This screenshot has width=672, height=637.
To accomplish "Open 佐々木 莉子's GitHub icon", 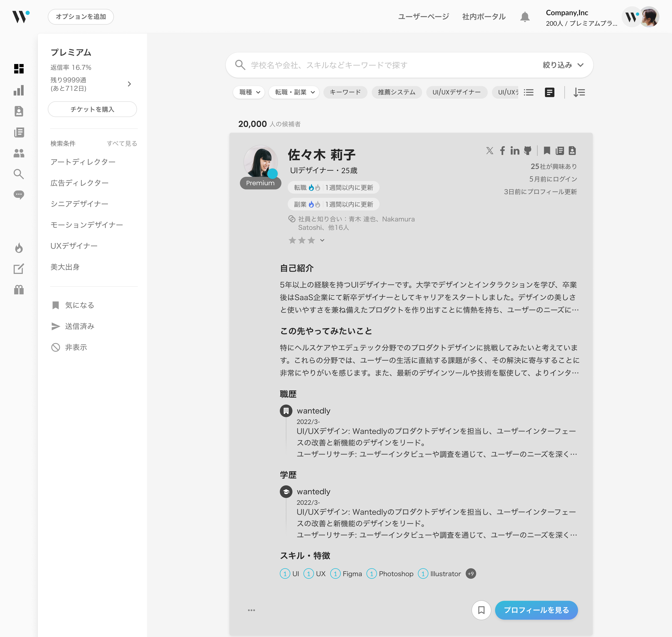I will (528, 150).
